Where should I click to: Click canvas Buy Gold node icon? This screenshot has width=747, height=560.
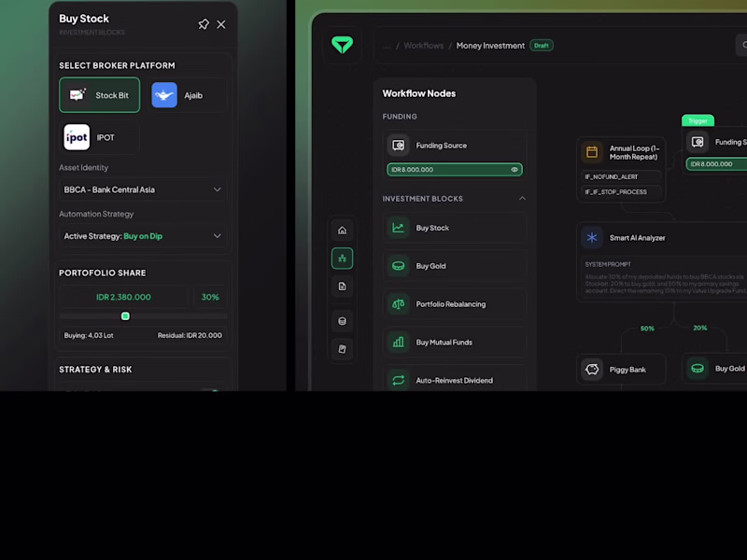tap(698, 368)
